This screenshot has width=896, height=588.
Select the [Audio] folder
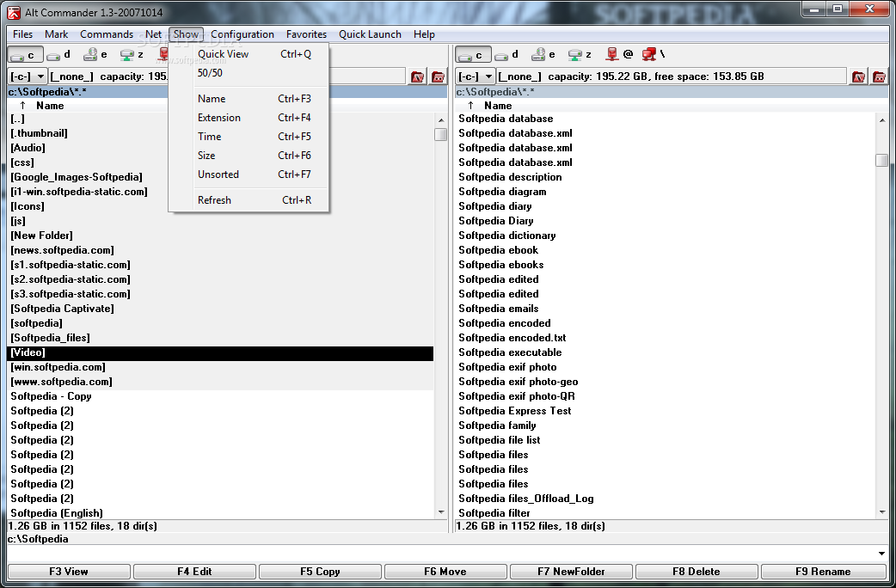click(x=221, y=148)
